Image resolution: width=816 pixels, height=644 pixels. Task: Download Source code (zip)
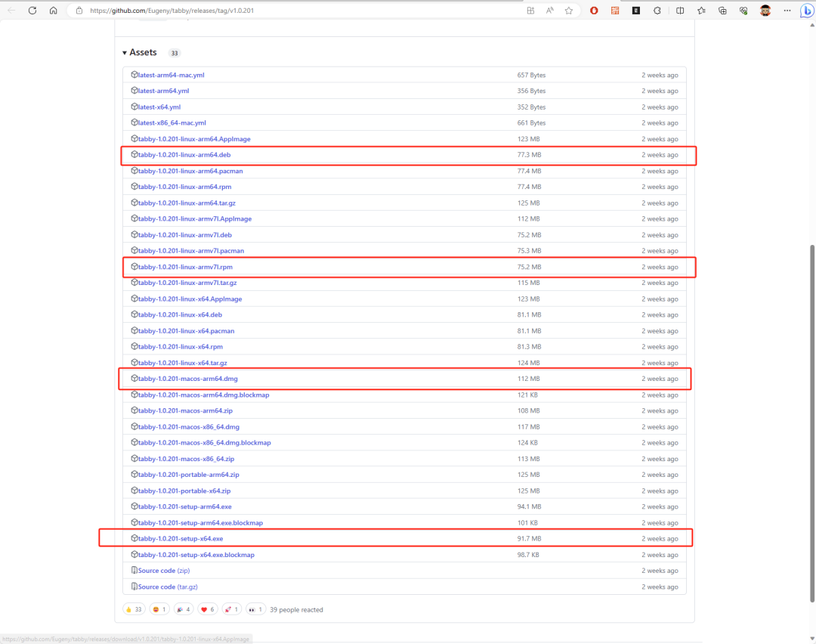[x=164, y=571]
